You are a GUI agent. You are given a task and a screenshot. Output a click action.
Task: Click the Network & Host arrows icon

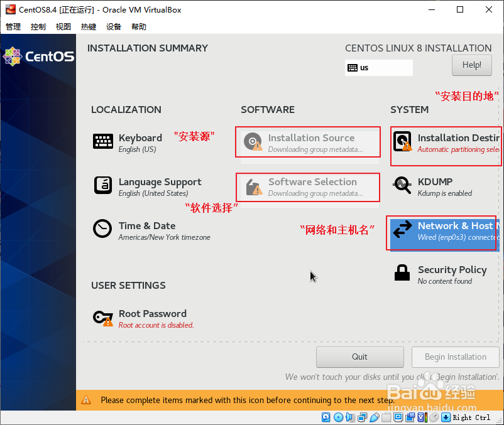click(402, 229)
